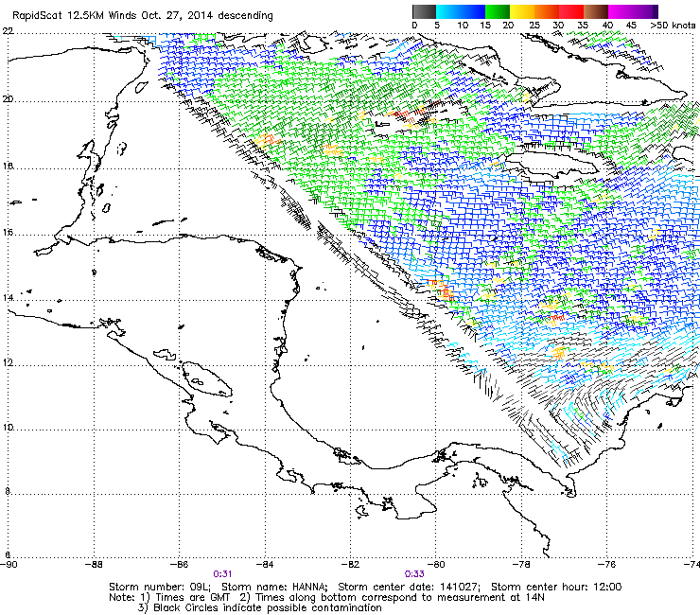The height and width of the screenshot is (615, 700).
Task: Click "Oct. 27, 2014" in the title
Action: pos(177,15)
